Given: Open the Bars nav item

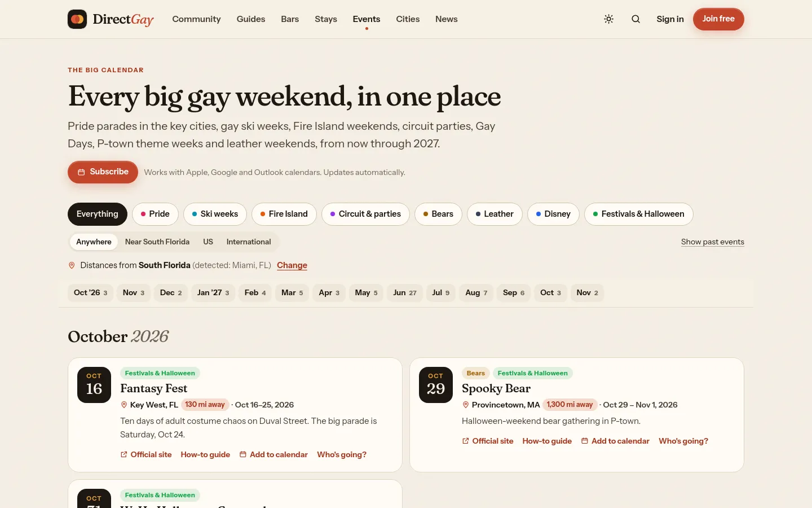Looking at the screenshot, I should point(290,19).
